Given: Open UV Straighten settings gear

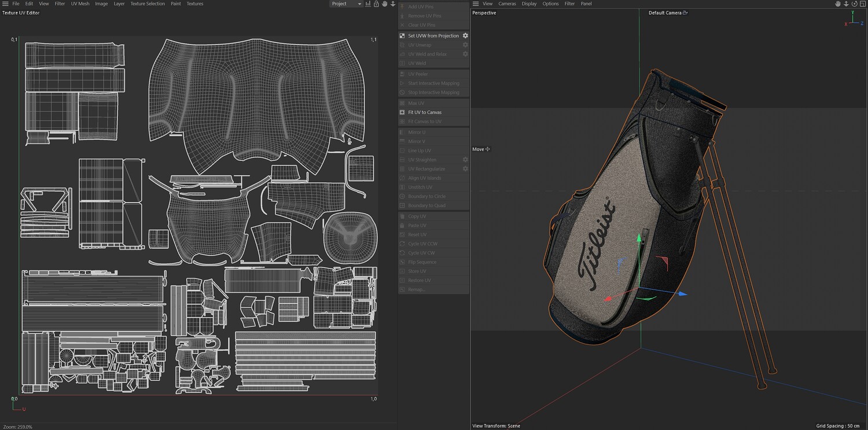Looking at the screenshot, I should click(465, 160).
